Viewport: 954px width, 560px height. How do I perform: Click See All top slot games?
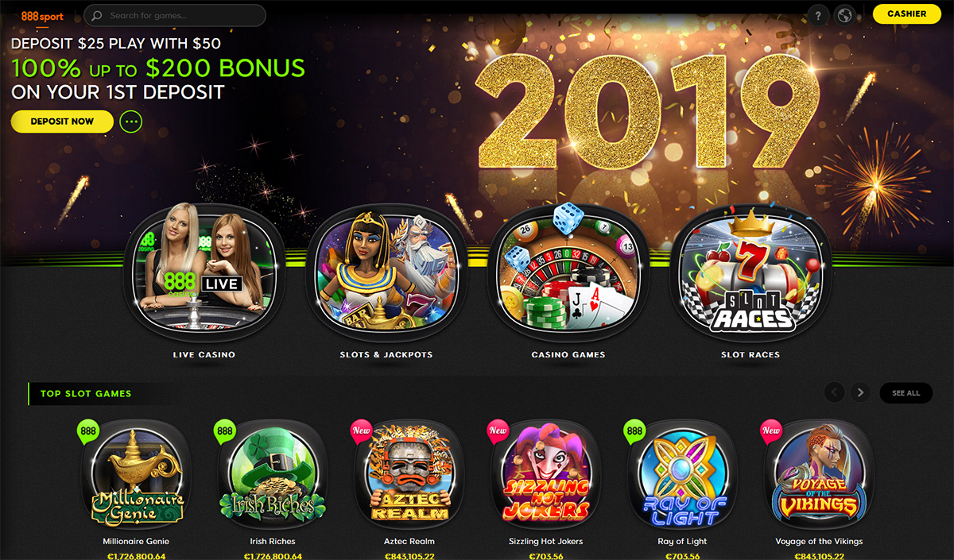(x=906, y=392)
